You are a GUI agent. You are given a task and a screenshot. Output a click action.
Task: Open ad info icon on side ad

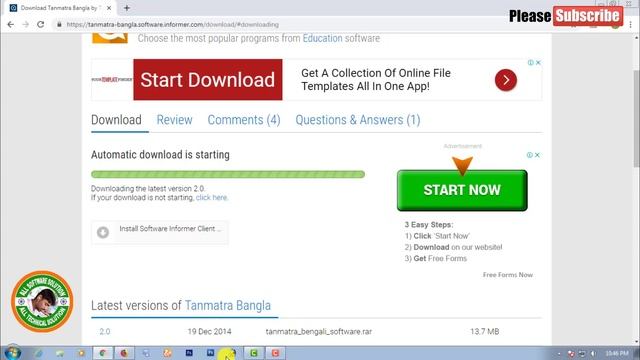pos(529,155)
